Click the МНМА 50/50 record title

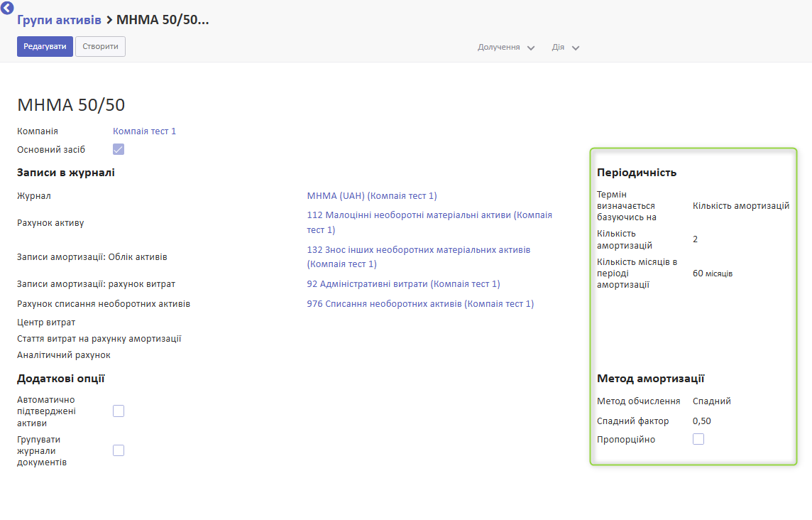point(71,104)
